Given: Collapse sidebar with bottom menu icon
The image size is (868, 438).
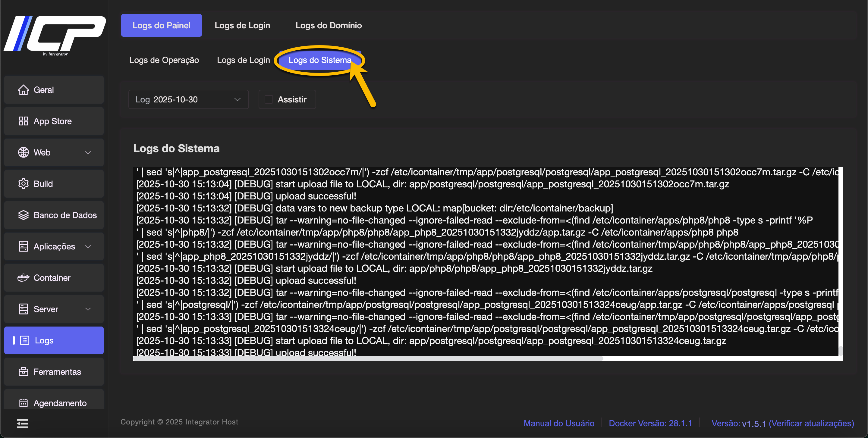Looking at the screenshot, I should pyautogui.click(x=23, y=423).
